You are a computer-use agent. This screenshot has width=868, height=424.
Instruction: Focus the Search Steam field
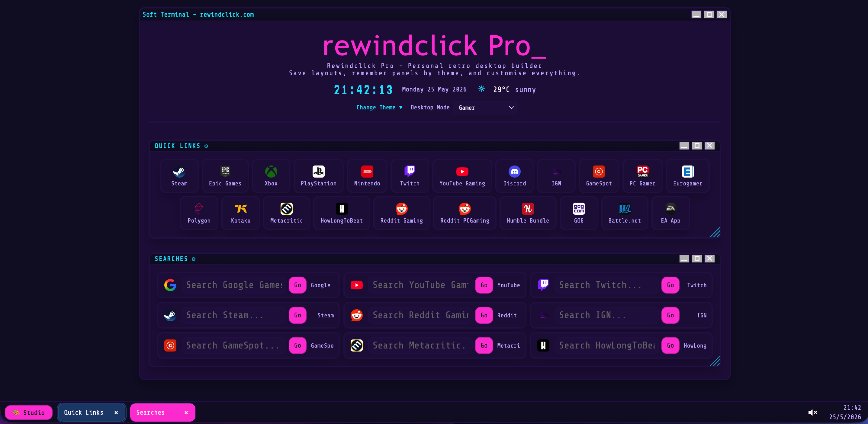[x=234, y=316]
